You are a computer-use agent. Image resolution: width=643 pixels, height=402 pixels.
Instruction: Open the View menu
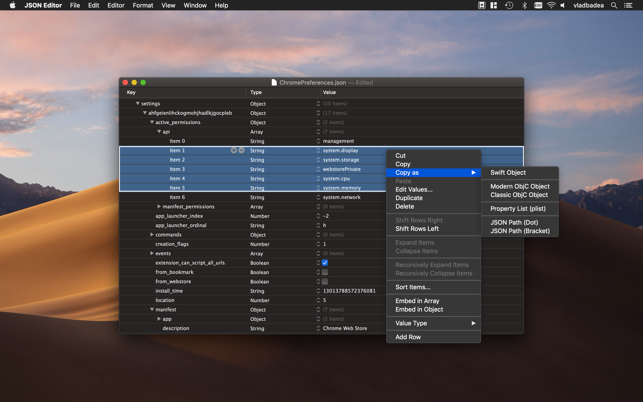[x=168, y=5]
